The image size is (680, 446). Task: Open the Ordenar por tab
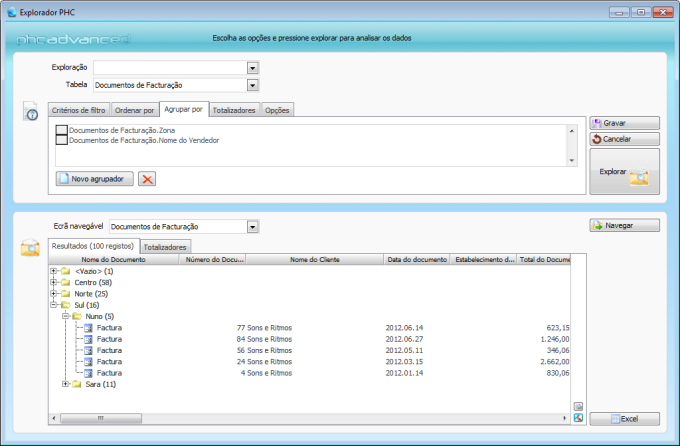(134, 110)
